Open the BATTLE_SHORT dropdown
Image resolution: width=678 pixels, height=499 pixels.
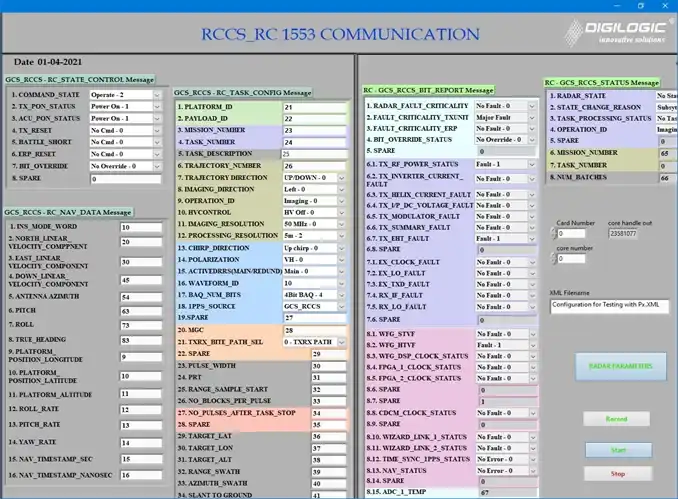(156, 142)
